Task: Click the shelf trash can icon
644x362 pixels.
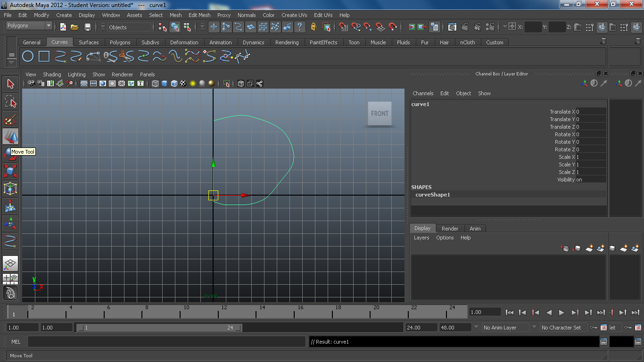Action: coord(603,41)
